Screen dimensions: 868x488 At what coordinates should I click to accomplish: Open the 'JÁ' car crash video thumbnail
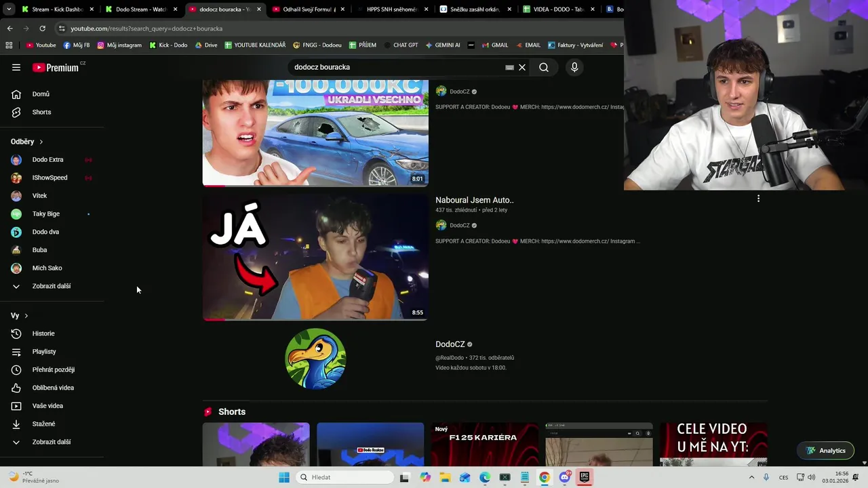pos(315,257)
